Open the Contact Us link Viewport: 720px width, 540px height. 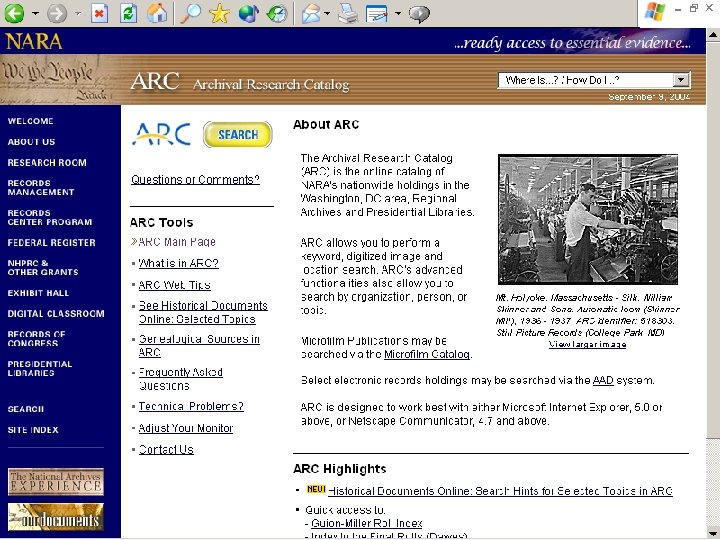[166, 450]
